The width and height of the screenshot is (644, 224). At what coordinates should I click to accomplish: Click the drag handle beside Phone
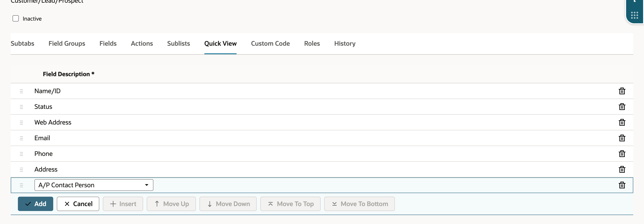tap(21, 154)
